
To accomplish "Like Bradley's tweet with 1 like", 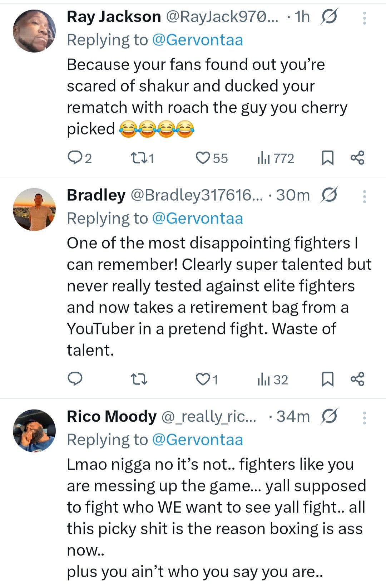I will [x=203, y=379].
